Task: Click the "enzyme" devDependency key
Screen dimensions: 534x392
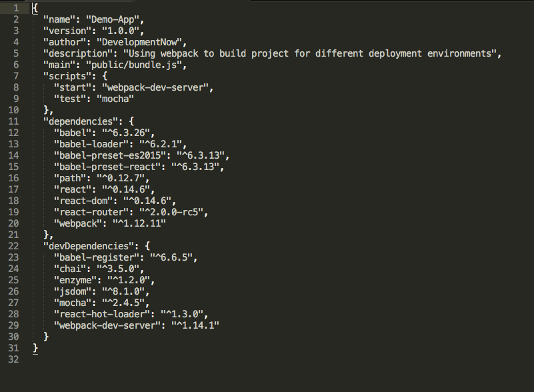Action: [74, 280]
